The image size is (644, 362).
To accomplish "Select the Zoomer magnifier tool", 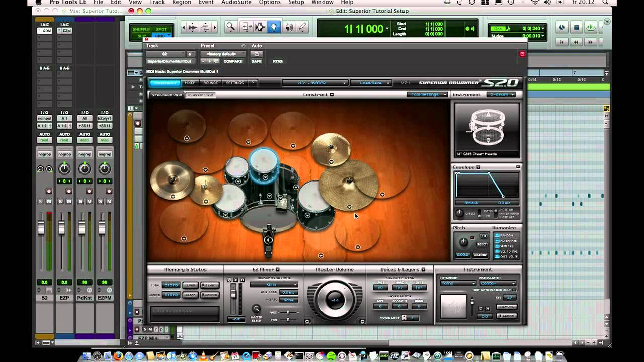I will pyautogui.click(x=230, y=27).
